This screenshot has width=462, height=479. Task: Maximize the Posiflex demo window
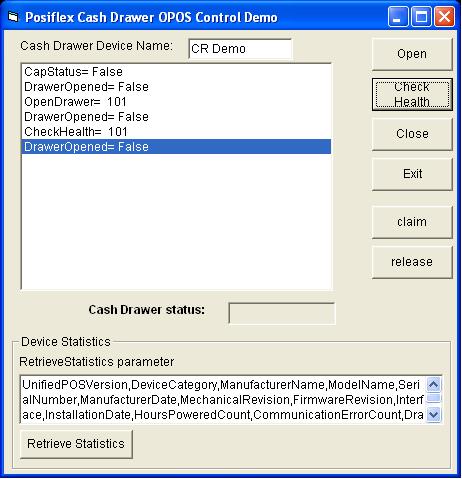click(421, 17)
